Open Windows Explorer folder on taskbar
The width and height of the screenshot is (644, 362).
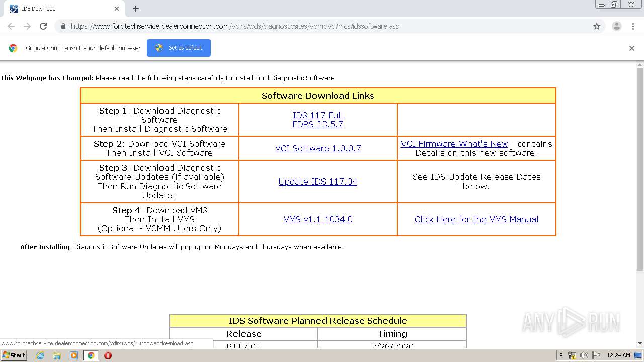pyautogui.click(x=57, y=355)
